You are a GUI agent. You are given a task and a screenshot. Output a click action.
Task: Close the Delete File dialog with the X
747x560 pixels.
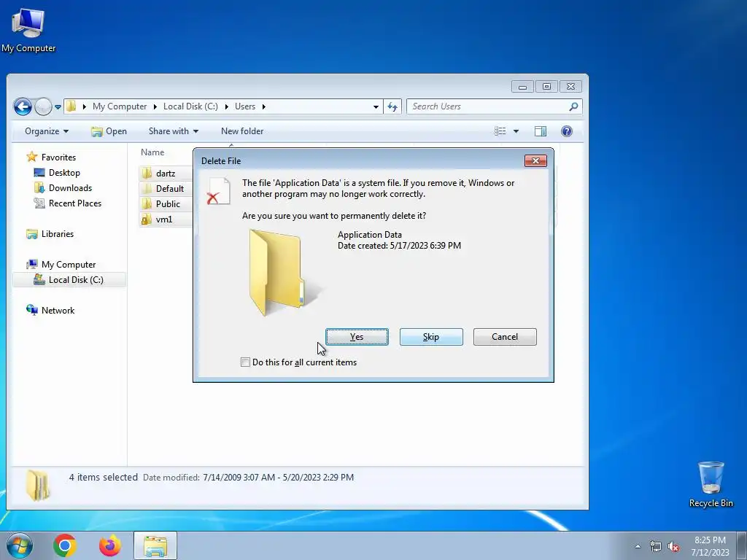click(535, 161)
